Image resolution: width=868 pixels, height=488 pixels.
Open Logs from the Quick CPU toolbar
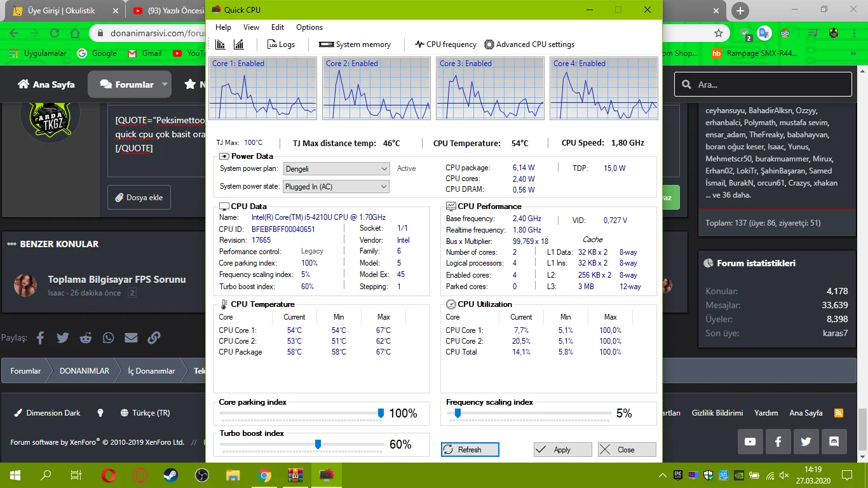click(x=281, y=44)
